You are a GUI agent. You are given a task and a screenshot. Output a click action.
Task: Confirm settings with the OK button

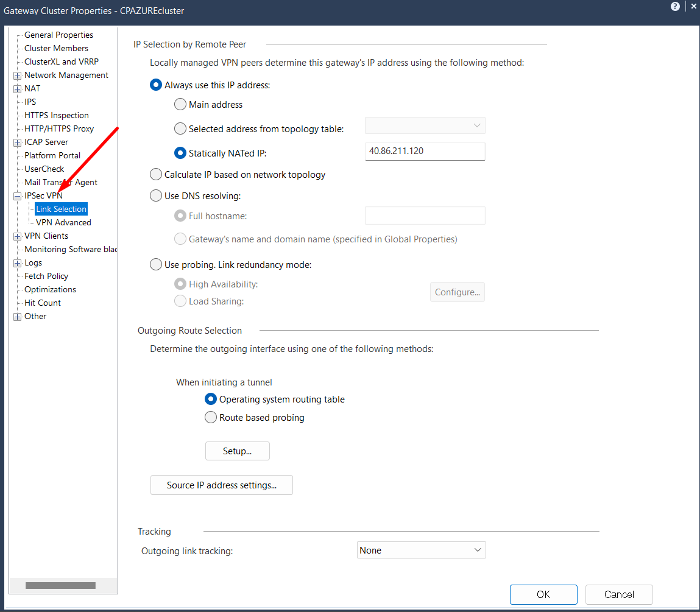point(543,594)
